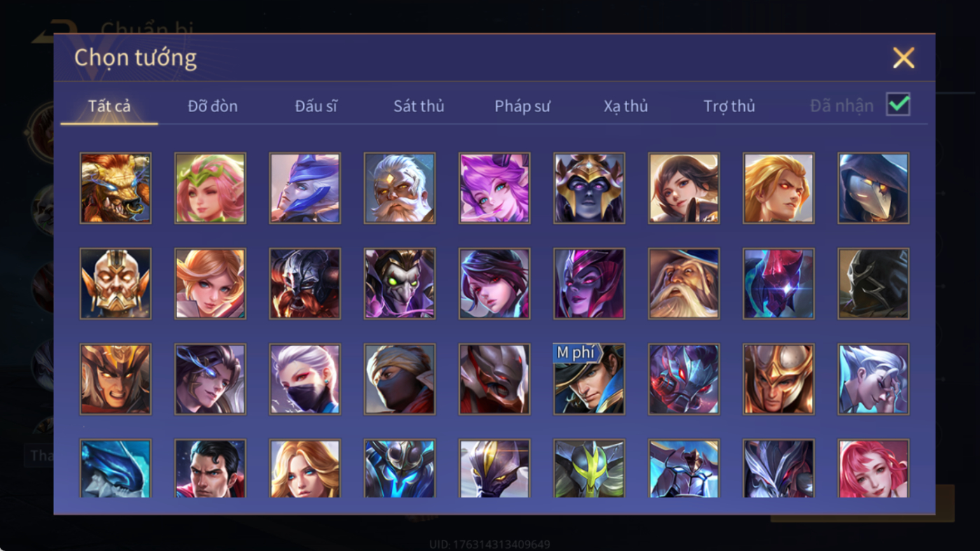Show the Xạ thủ heroes tab
980x551 pixels.
tap(626, 106)
